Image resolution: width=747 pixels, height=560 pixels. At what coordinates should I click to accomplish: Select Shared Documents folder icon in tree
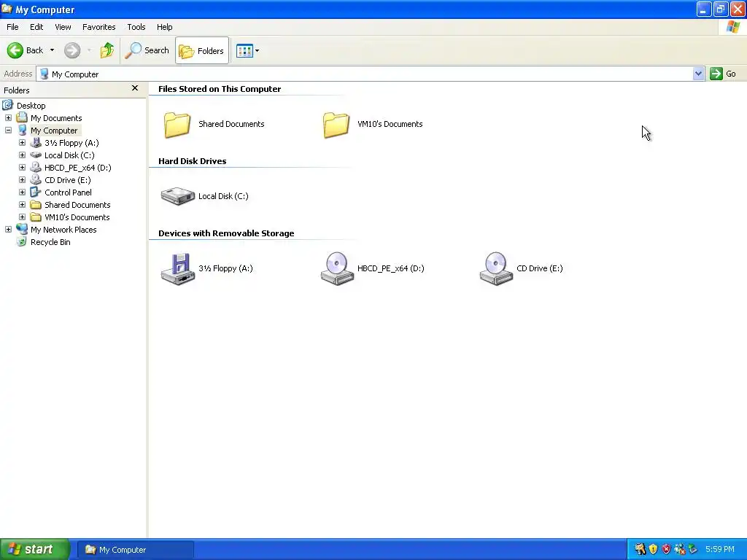[36, 205]
